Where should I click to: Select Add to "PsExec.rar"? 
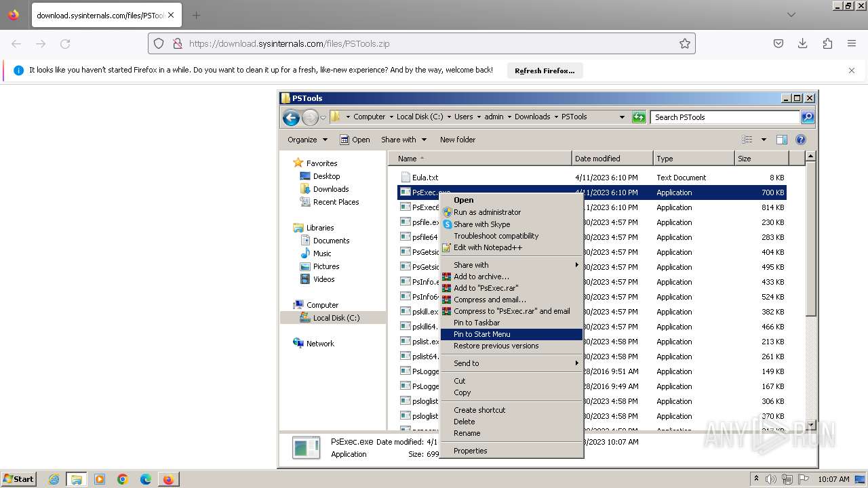(511, 288)
